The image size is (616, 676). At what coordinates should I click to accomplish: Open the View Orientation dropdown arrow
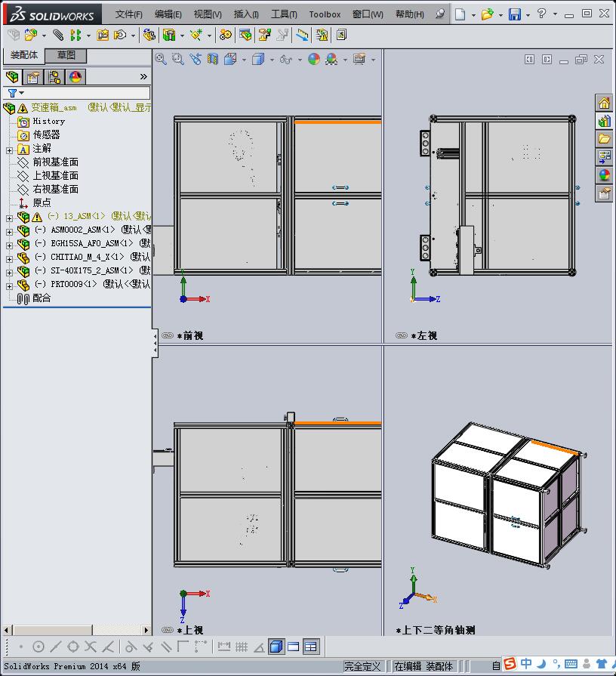[244, 60]
